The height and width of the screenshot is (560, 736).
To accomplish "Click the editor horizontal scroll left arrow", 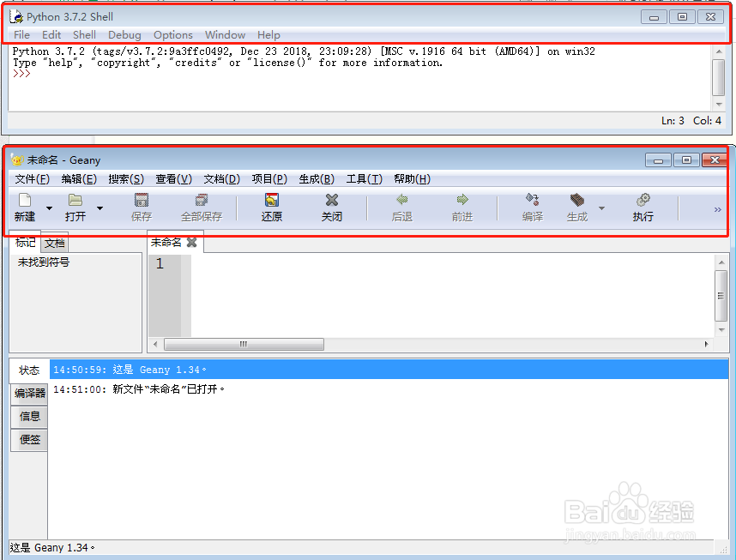I will 155,344.
